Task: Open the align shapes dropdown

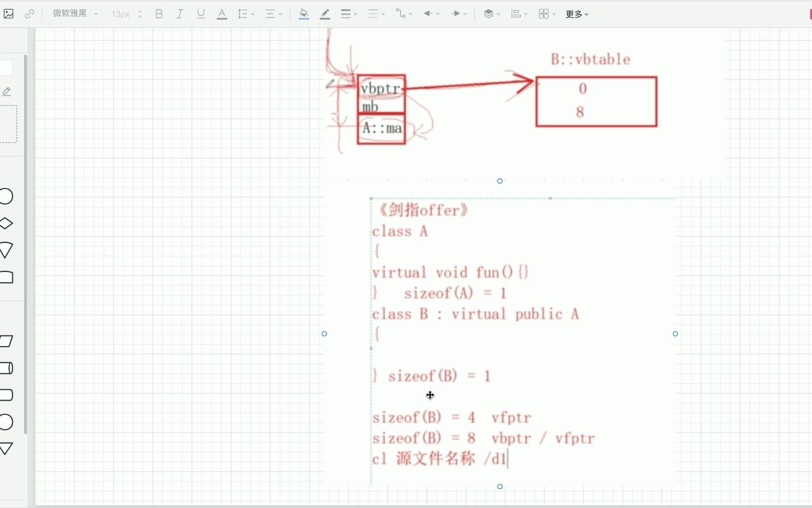Action: tap(519, 14)
